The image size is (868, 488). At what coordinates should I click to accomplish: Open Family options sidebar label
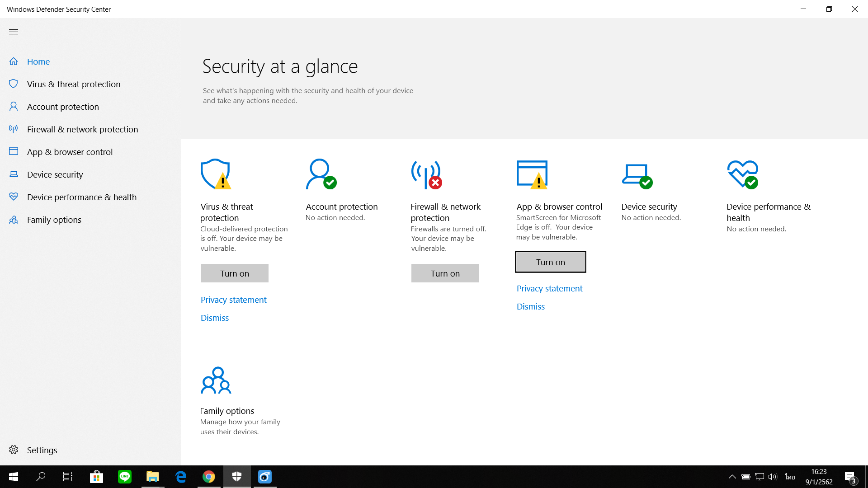click(x=54, y=220)
